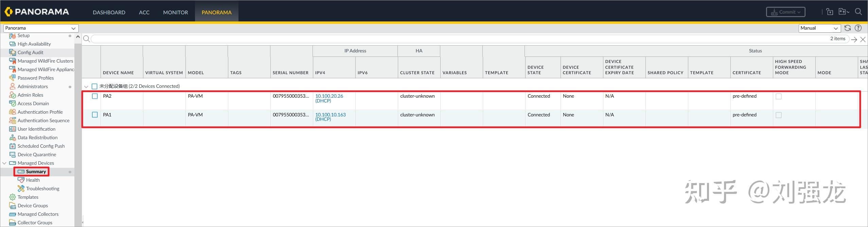Viewport: 868px width, 227px height.
Task: Click the Managed Collectors icon
Action: point(13,214)
